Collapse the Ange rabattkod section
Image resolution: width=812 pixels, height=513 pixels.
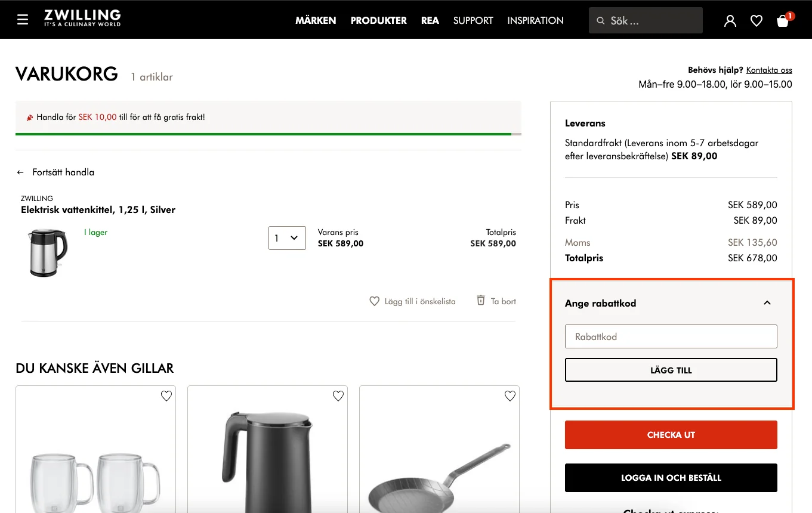point(767,303)
